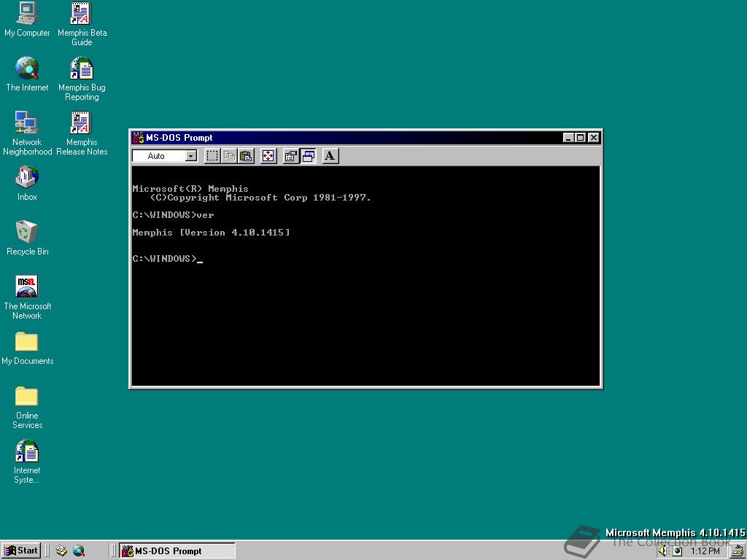Image resolution: width=747 pixels, height=560 pixels.
Task: Launch Internet Explorer from quick launch
Action: [x=79, y=551]
